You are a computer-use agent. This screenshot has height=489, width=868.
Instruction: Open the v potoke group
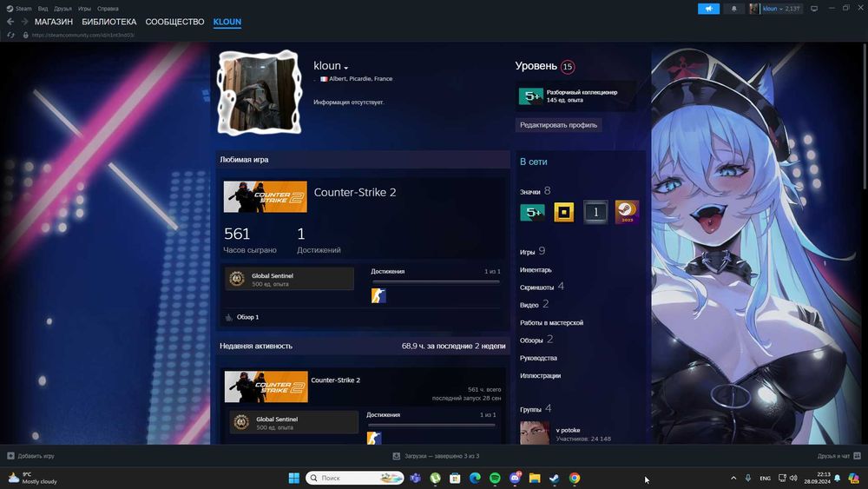click(x=568, y=430)
